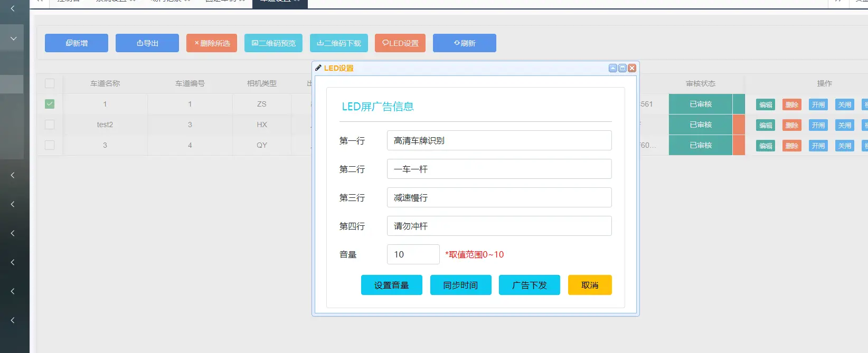Expand the down-chevron item in the left sidebar
Screen dimensions: 868x353
13,39
